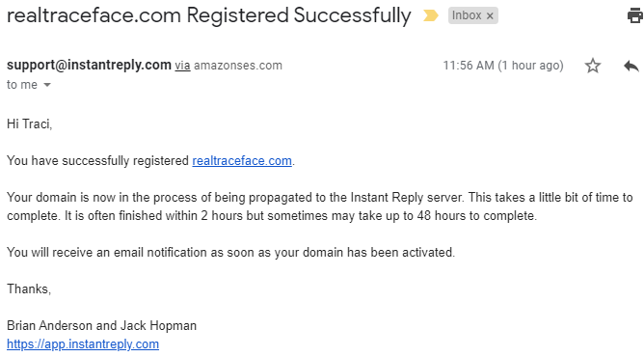Click the underlined 'via' text
The width and height of the screenshot is (644, 357).
pos(182,66)
